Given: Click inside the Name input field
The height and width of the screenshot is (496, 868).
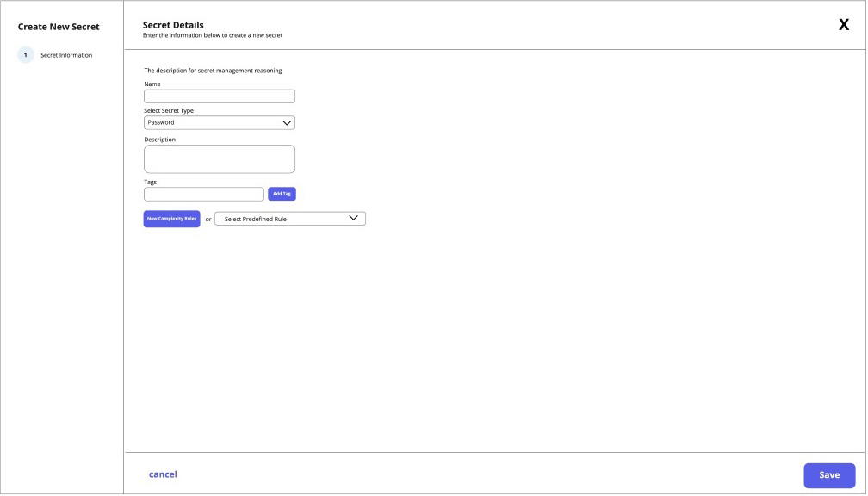Looking at the screenshot, I should pos(220,95).
